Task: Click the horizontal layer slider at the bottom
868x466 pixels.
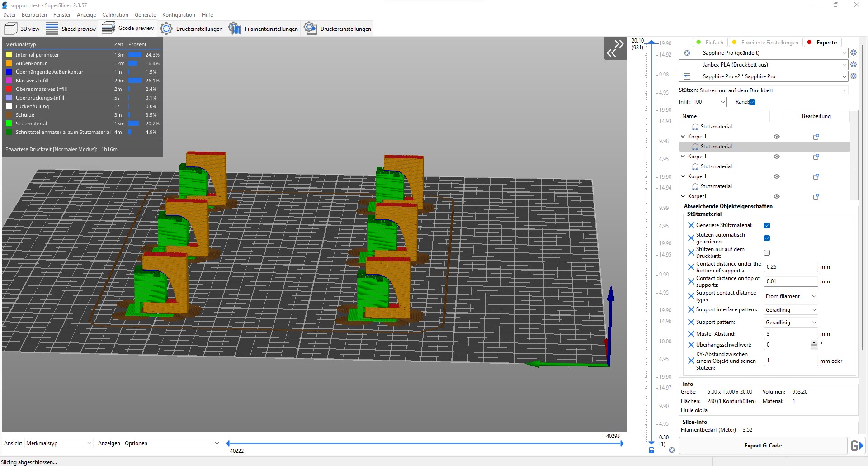Action: 425,443
